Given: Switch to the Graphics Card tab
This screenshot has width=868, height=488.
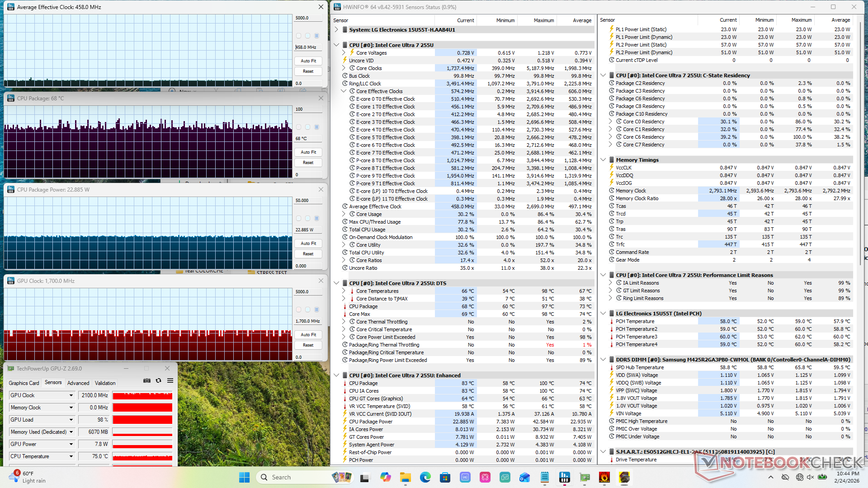Looking at the screenshot, I should 24,383.
